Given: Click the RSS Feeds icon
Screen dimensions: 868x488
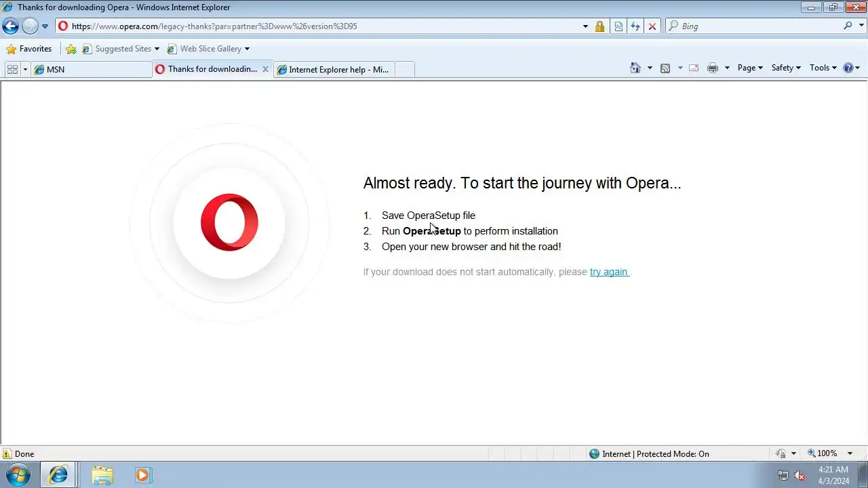Looking at the screenshot, I should [665, 68].
